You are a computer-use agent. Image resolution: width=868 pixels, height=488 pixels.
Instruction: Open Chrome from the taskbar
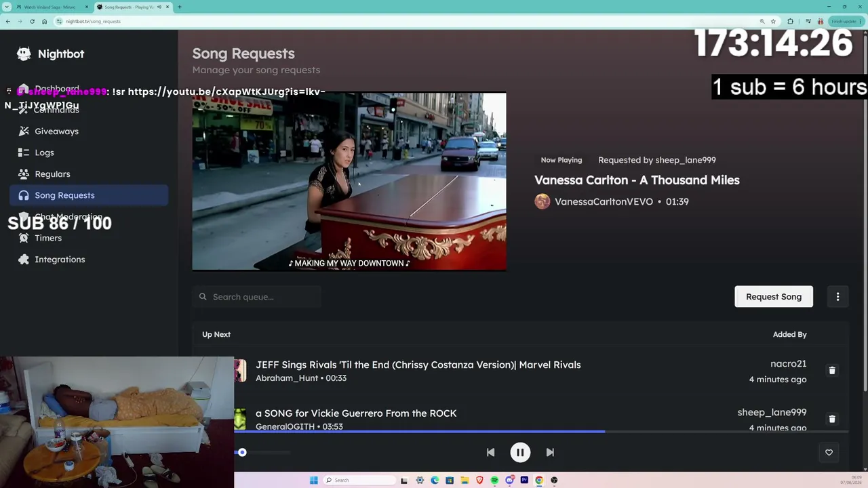(x=539, y=481)
